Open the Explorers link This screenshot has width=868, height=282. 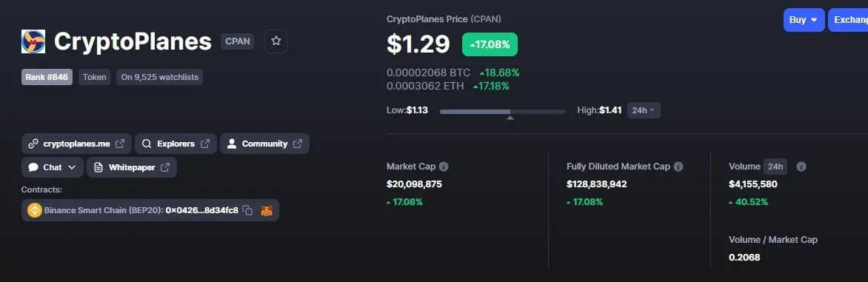(x=176, y=144)
